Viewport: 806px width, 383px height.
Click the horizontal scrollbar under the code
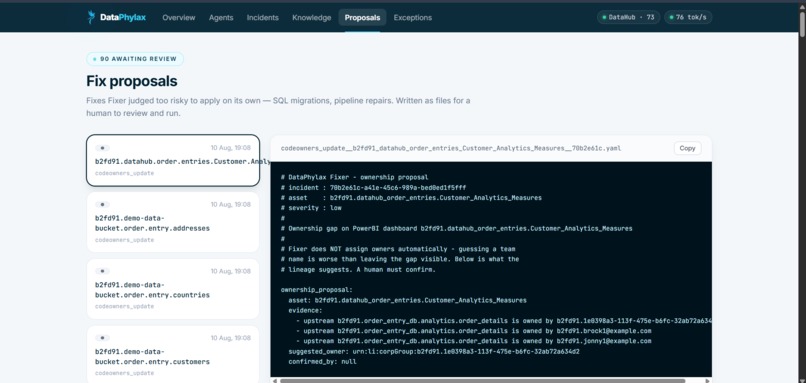click(x=482, y=381)
